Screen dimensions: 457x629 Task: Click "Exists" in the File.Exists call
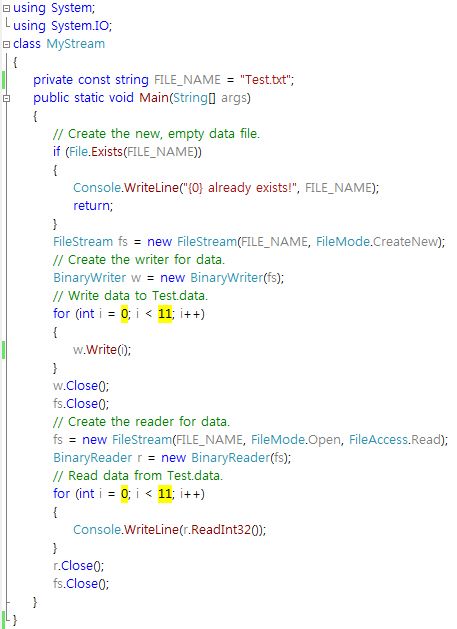[107, 152]
